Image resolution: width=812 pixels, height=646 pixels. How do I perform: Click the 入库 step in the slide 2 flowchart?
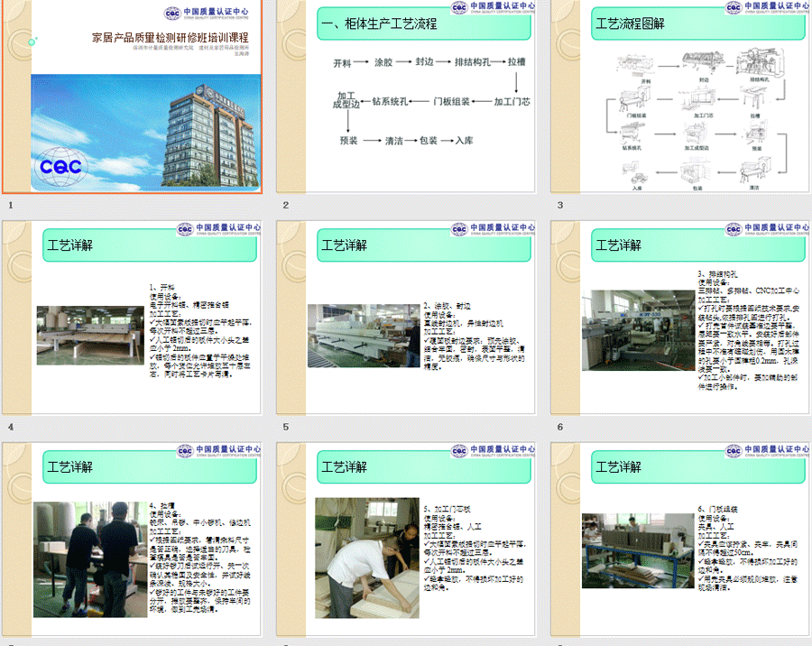(x=465, y=141)
